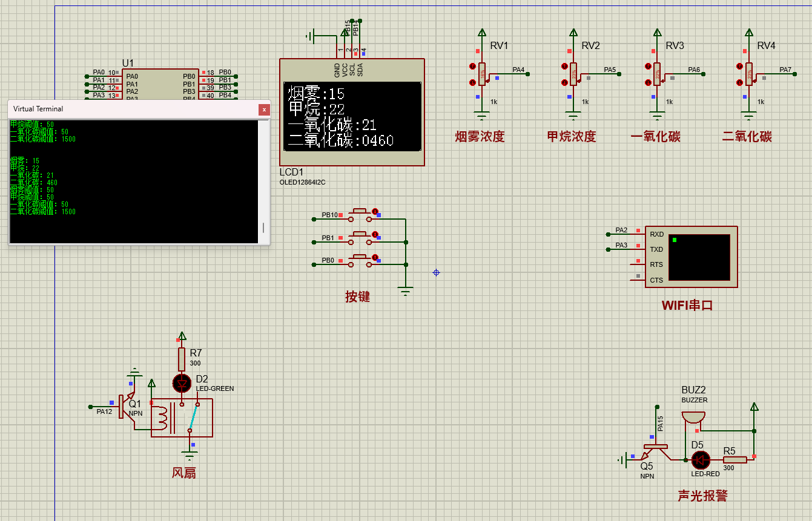Viewport: 812px width, 521px height.
Task: Select the OLED display component LCD1
Action: pyautogui.click(x=352, y=116)
